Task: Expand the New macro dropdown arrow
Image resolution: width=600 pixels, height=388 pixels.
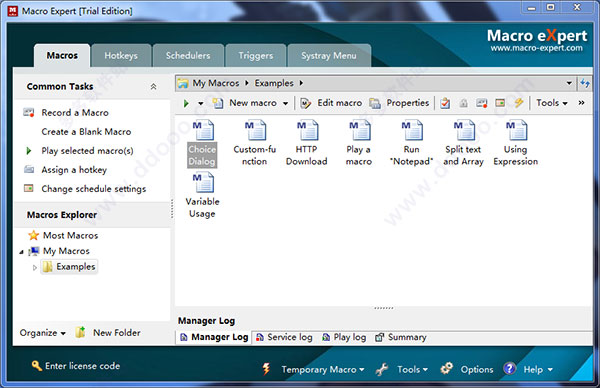Action: coord(285,103)
